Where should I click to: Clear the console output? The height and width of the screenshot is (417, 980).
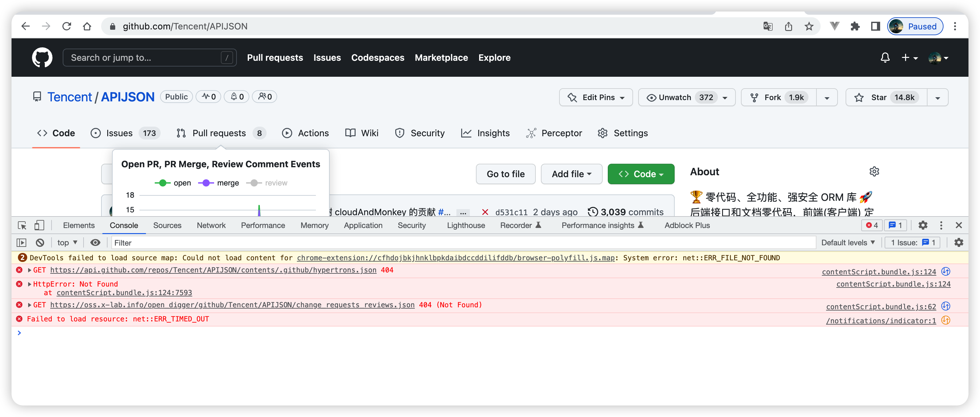click(x=40, y=242)
